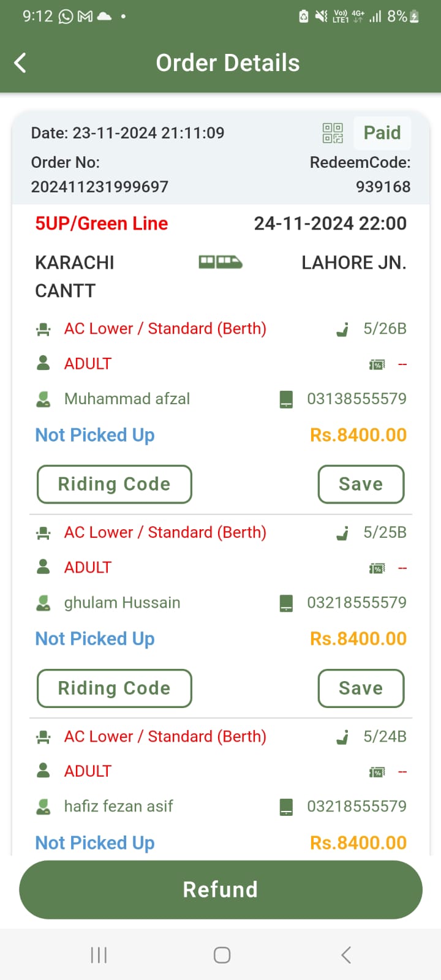Save the ghulam Hussain ticket
The height and width of the screenshot is (980, 441).
click(x=361, y=688)
